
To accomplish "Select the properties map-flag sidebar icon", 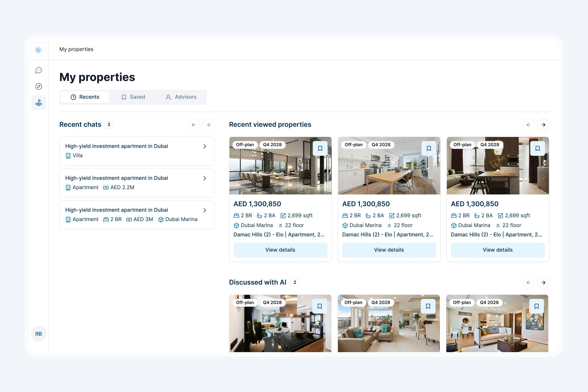I will (38, 102).
